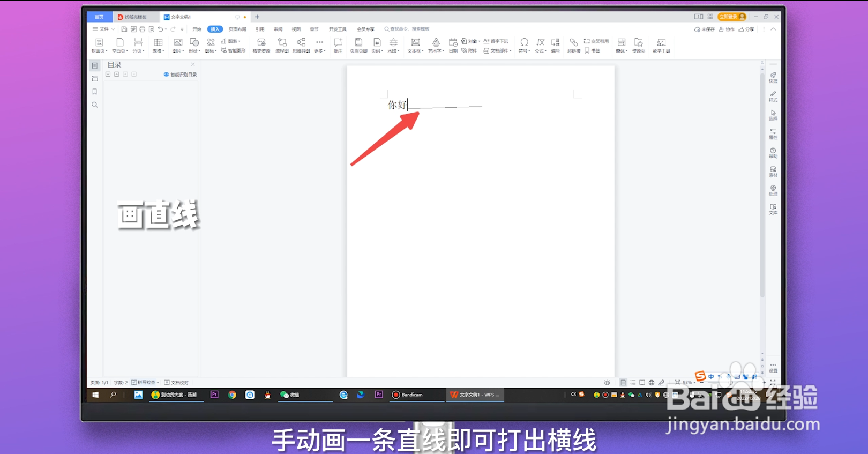Add a watermark (水印)

pyautogui.click(x=393, y=46)
